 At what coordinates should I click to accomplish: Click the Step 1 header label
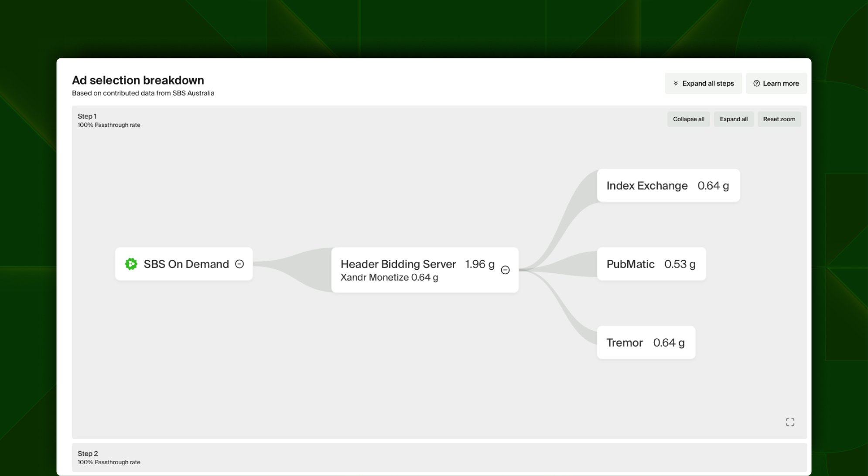[87, 116]
